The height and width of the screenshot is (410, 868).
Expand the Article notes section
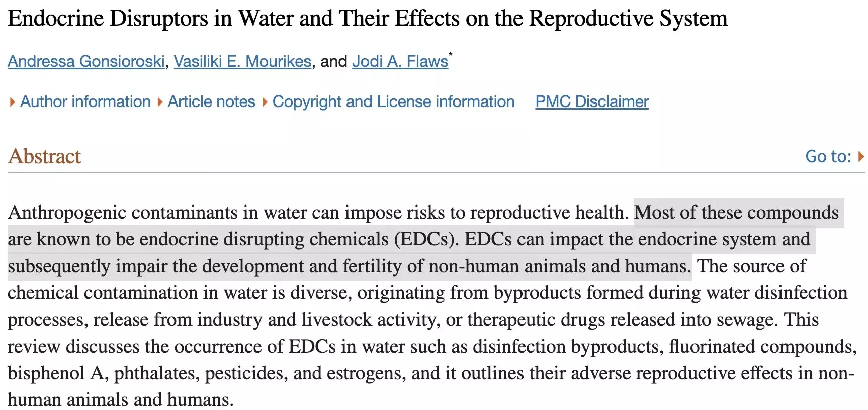[211, 101]
